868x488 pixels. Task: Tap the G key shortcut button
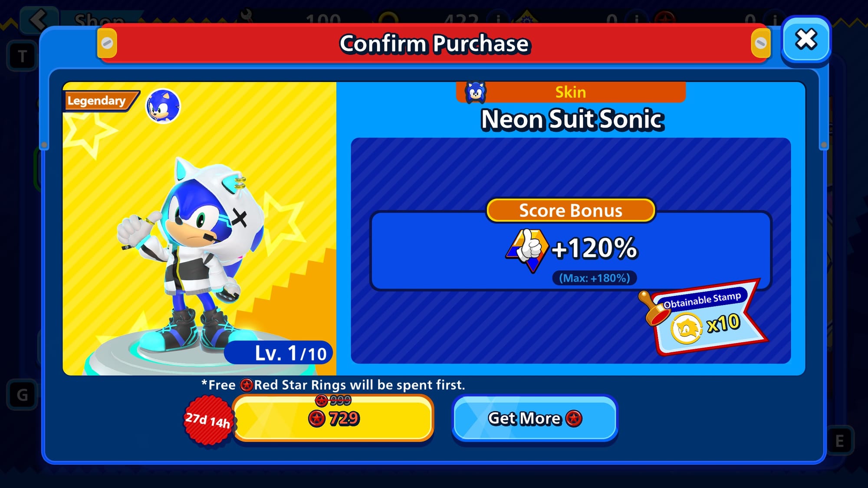(22, 395)
